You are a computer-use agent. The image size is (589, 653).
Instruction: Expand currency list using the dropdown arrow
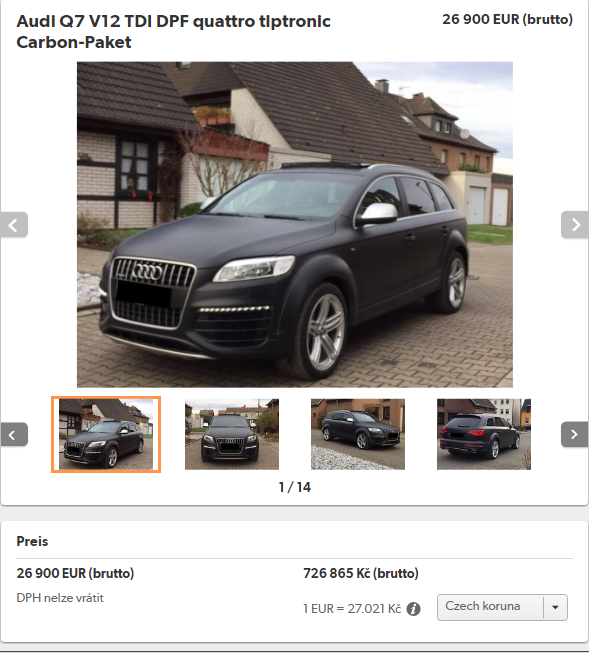555,607
